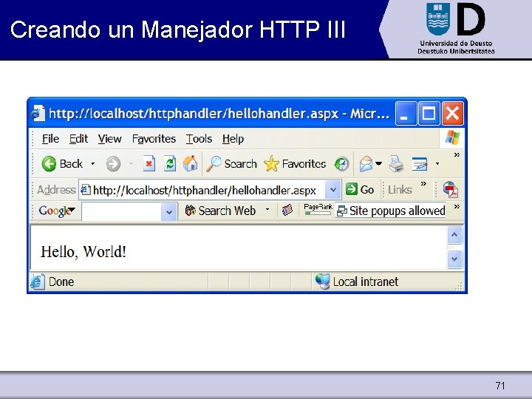Click the Hello, World! page text

pyautogui.click(x=83, y=252)
